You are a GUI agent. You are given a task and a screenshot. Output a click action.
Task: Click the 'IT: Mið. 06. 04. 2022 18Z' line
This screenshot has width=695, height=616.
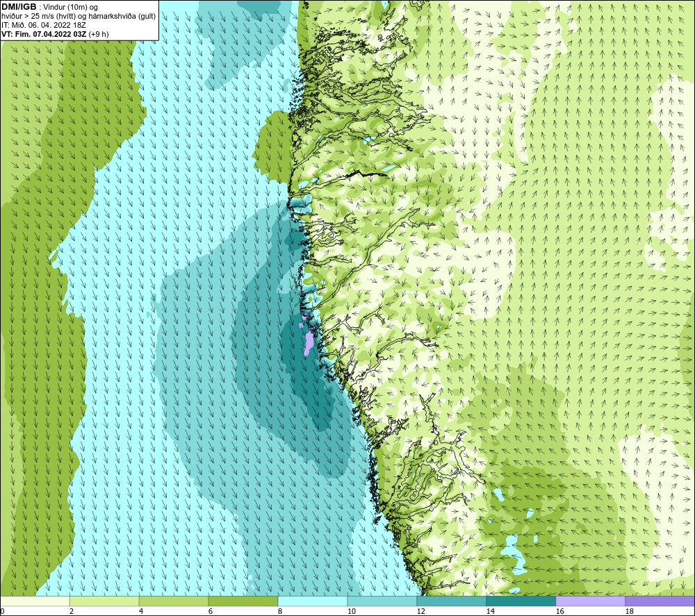43,25
